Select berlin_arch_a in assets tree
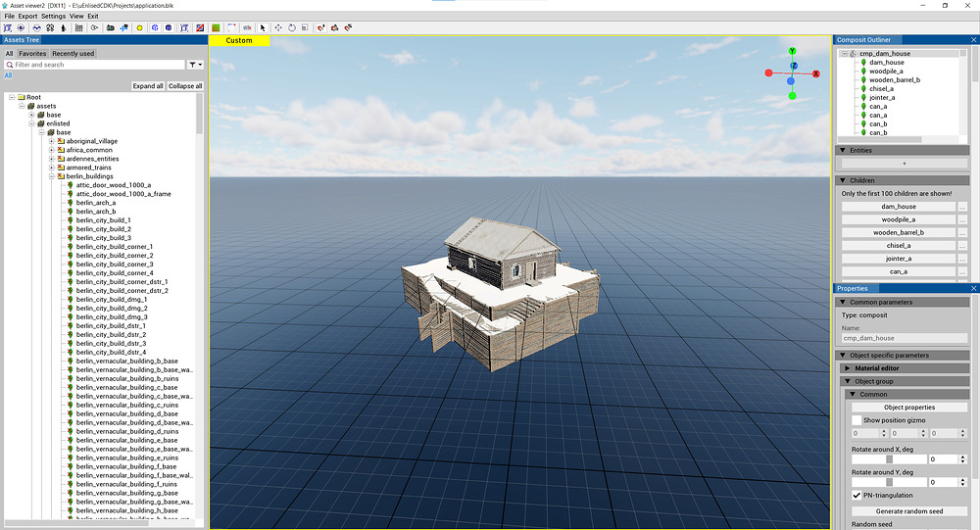Viewport: 980px width, 530px height. [96, 203]
